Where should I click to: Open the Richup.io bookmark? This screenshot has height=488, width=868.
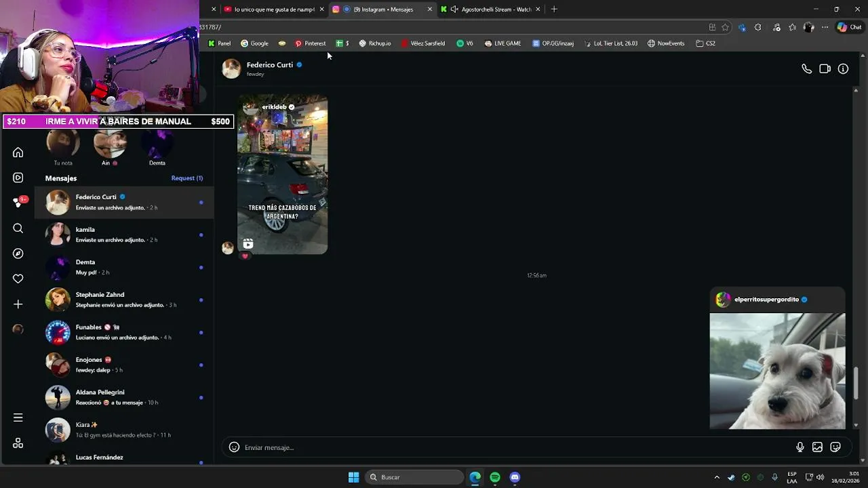pyautogui.click(x=374, y=43)
